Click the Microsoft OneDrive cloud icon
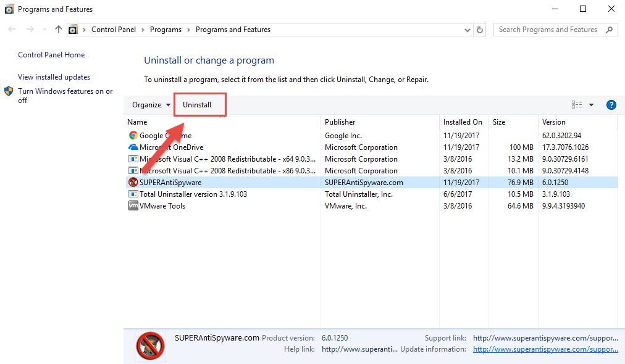The width and height of the screenshot is (625, 364). click(x=133, y=147)
